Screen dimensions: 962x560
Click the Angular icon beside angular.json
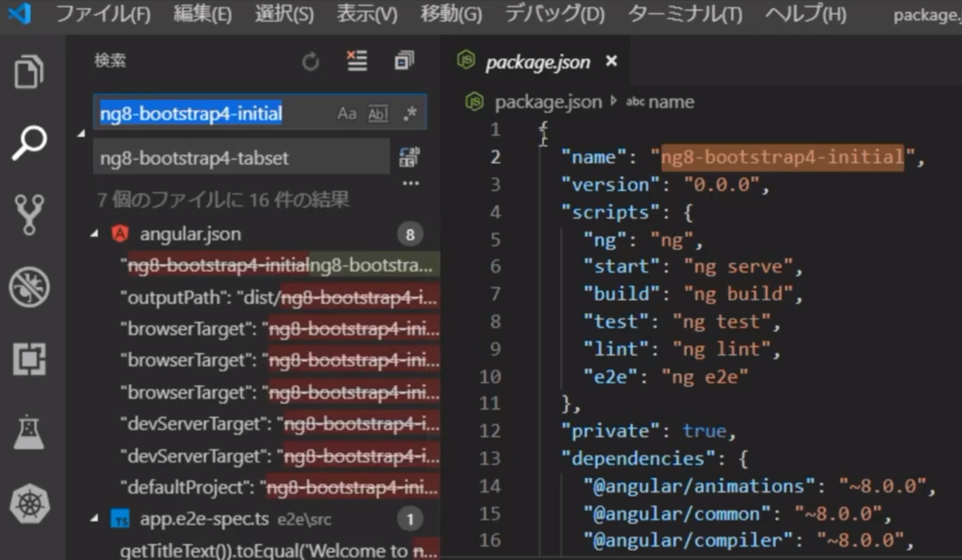pos(120,233)
